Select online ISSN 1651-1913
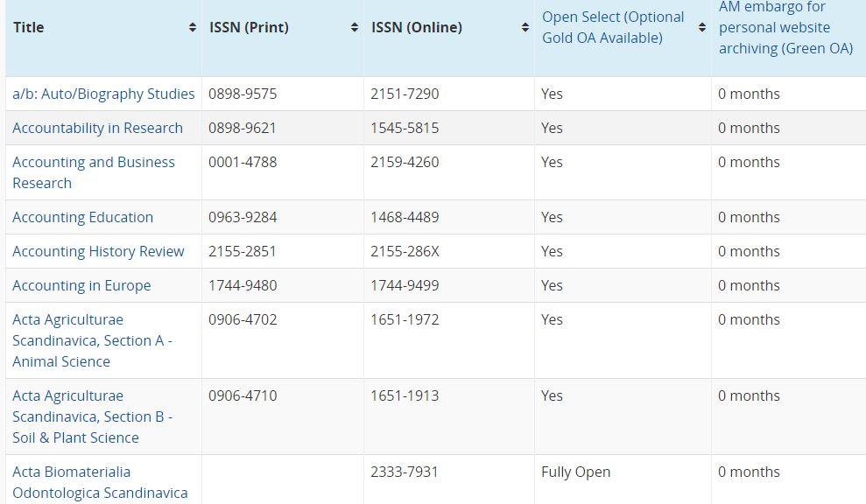 tap(405, 396)
